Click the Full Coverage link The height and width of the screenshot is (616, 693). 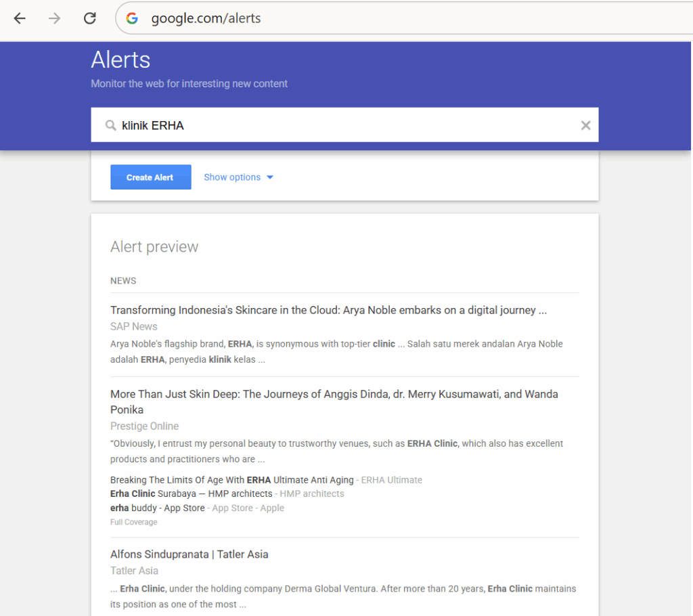[x=133, y=522]
